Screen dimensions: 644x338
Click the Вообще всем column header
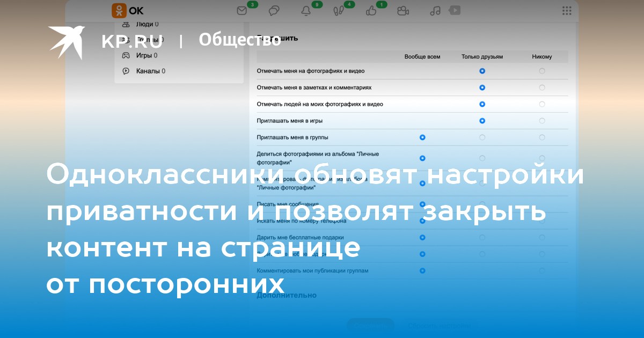[422, 56]
